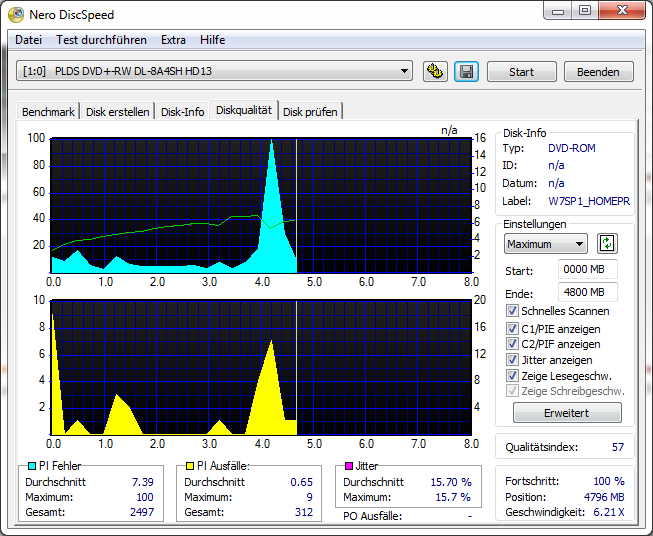Click the Label value W7SP1_HOMEPR
This screenshot has height=536, width=653.
(589, 201)
